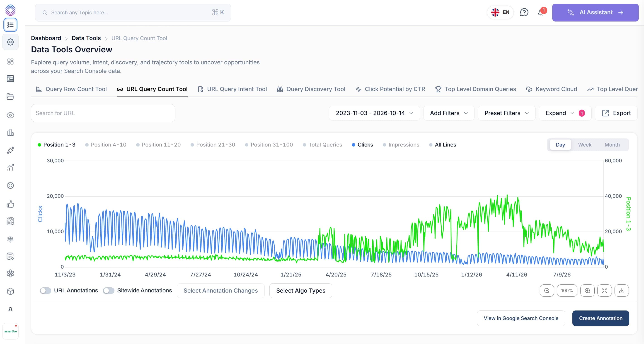This screenshot has width=644, height=344.
Task: Open bar chart icon in sidebar
Action: [10, 132]
